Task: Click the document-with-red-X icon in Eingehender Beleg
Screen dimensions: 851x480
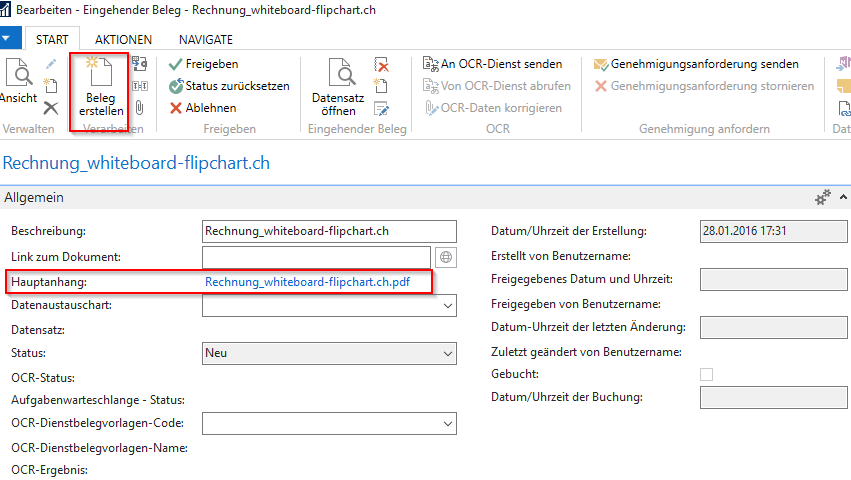Action: 382,65
